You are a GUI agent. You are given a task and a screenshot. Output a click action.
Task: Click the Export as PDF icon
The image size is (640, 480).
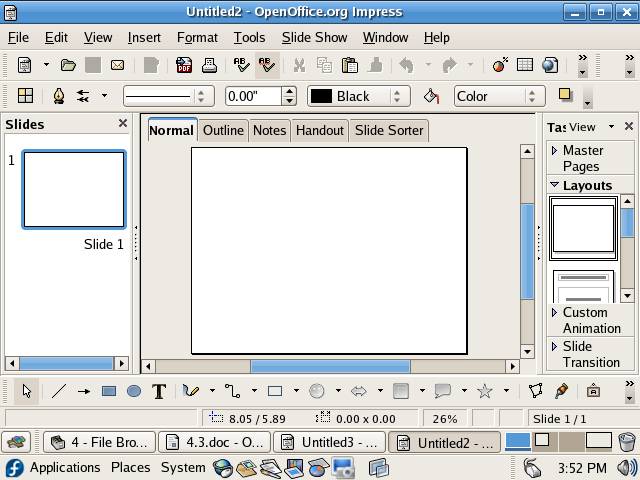coord(184,65)
